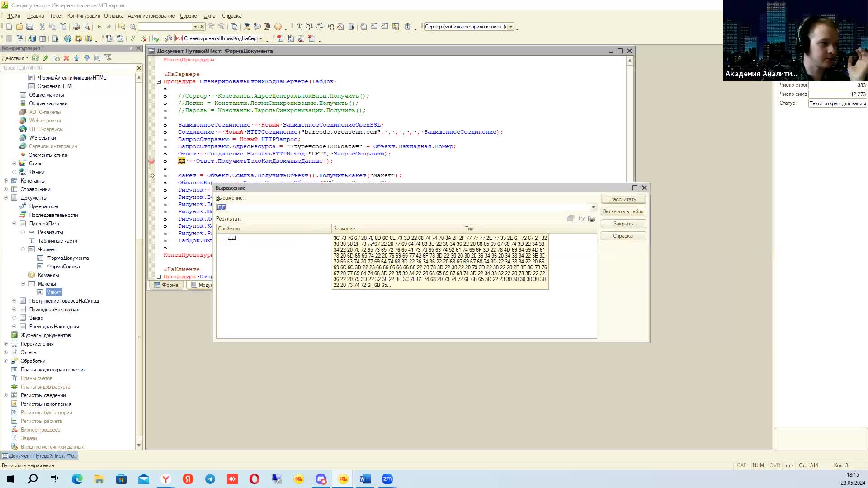Open Zoom from the taskbar

coord(387,479)
